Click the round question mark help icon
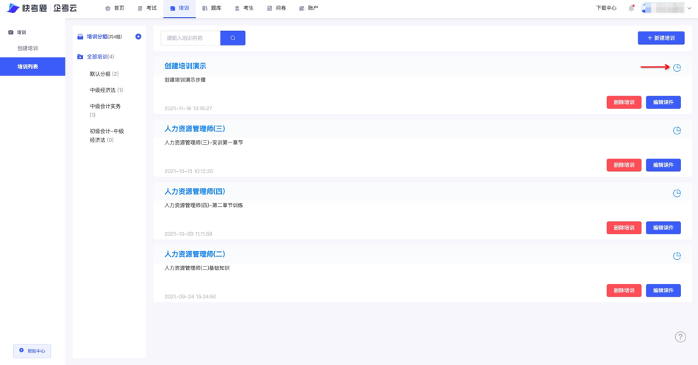The width and height of the screenshot is (698, 365). pyautogui.click(x=680, y=337)
